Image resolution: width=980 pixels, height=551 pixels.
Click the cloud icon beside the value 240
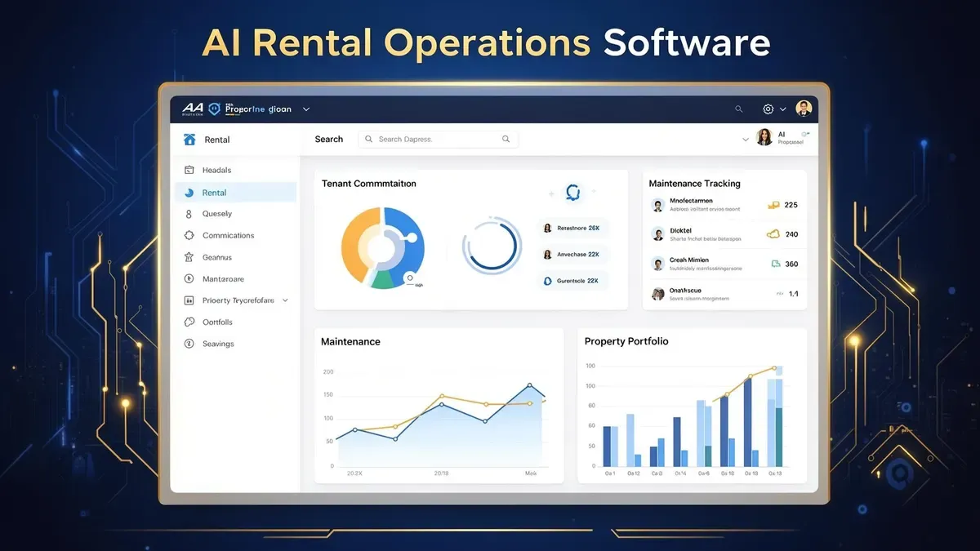[x=773, y=234]
